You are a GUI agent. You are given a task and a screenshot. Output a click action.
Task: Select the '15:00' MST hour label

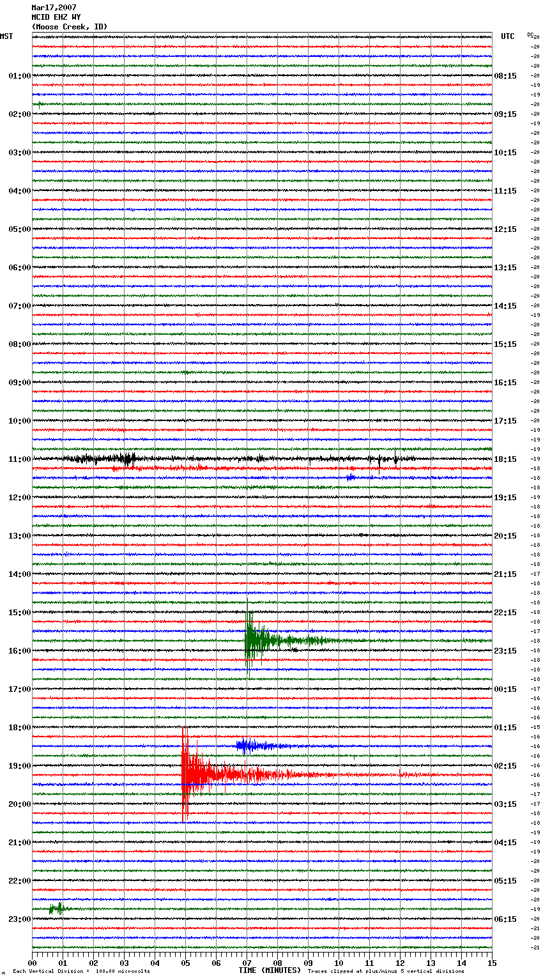[19, 613]
